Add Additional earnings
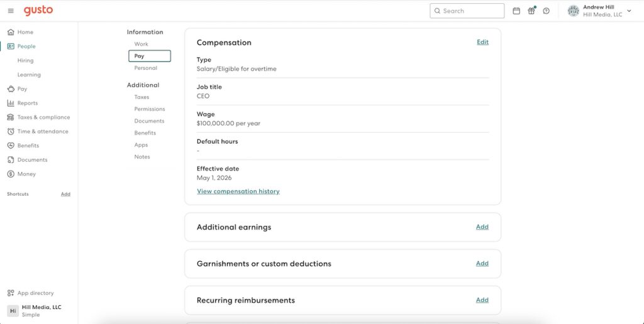Screen dimensions: 644x324 [482, 226]
